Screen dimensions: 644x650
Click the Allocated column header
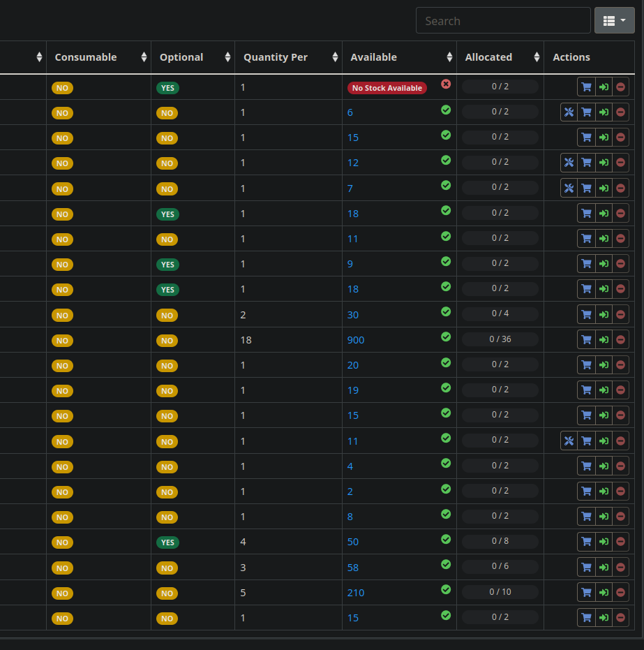pyautogui.click(x=488, y=57)
